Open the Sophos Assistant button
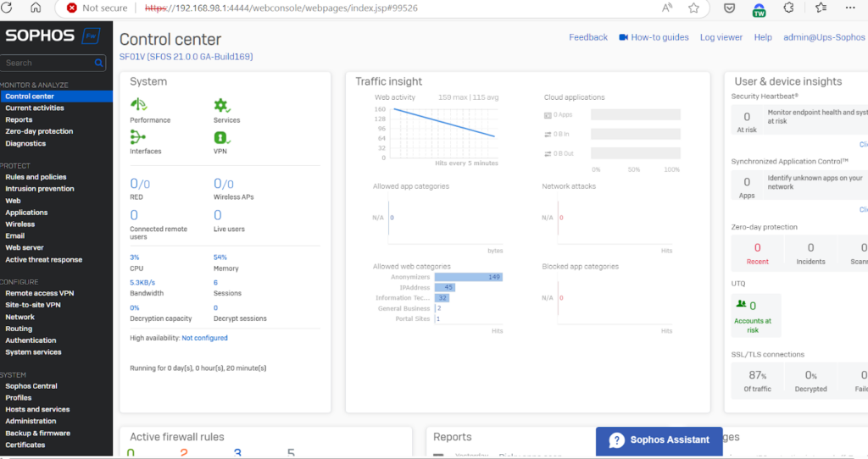 point(659,440)
